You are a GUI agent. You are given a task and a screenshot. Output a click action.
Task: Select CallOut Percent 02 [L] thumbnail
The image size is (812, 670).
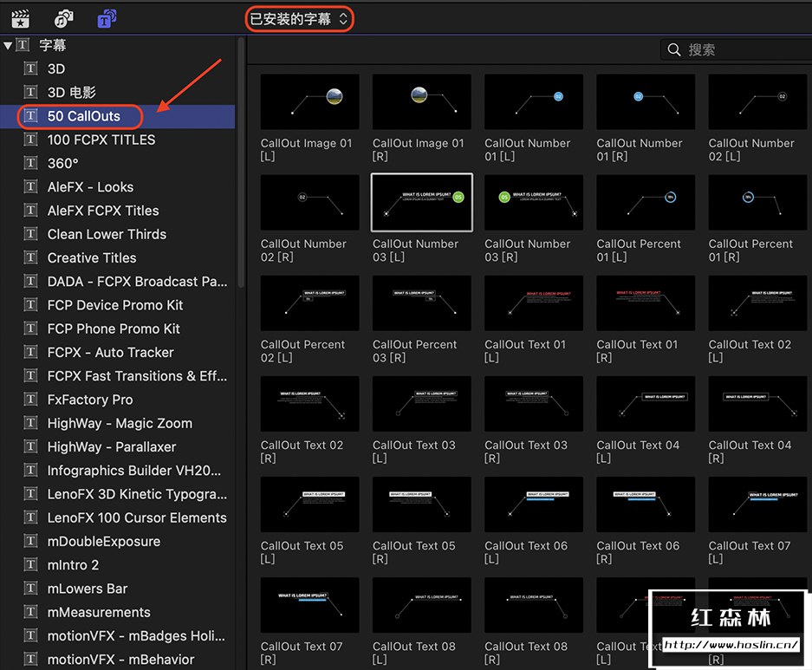(309, 302)
